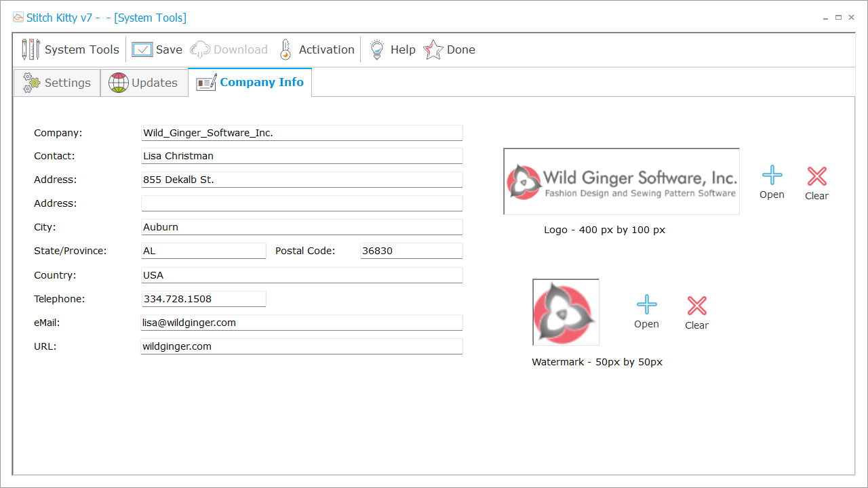Click the Save label in the toolbar
The width and height of the screenshot is (868, 488).
[169, 49]
